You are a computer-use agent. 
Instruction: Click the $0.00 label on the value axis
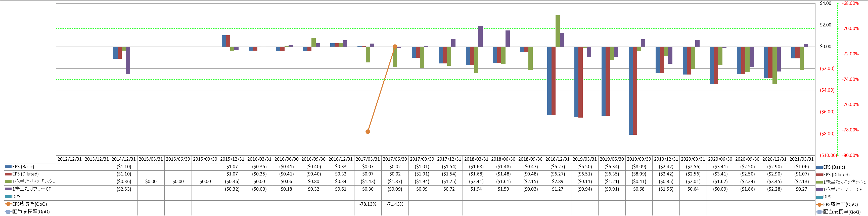[x=826, y=47]
